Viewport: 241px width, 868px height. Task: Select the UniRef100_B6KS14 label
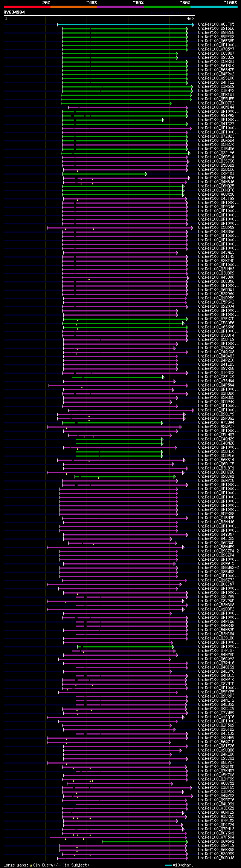[216, 460]
